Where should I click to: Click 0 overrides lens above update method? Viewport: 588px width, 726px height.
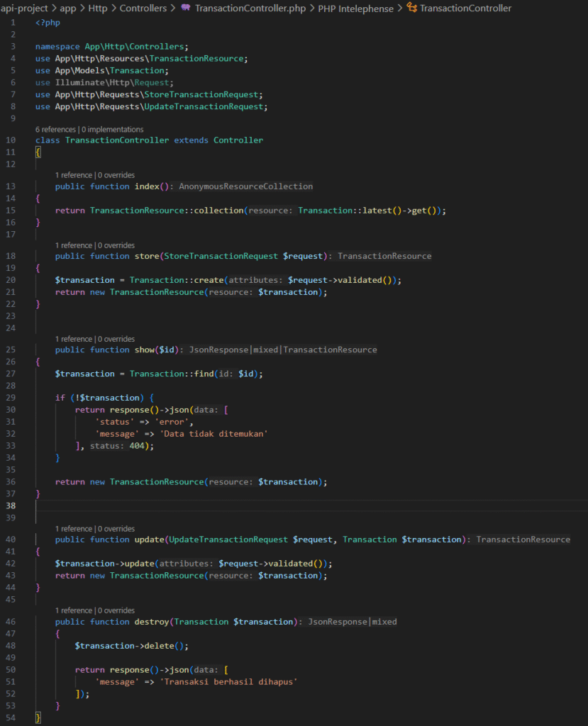point(116,529)
